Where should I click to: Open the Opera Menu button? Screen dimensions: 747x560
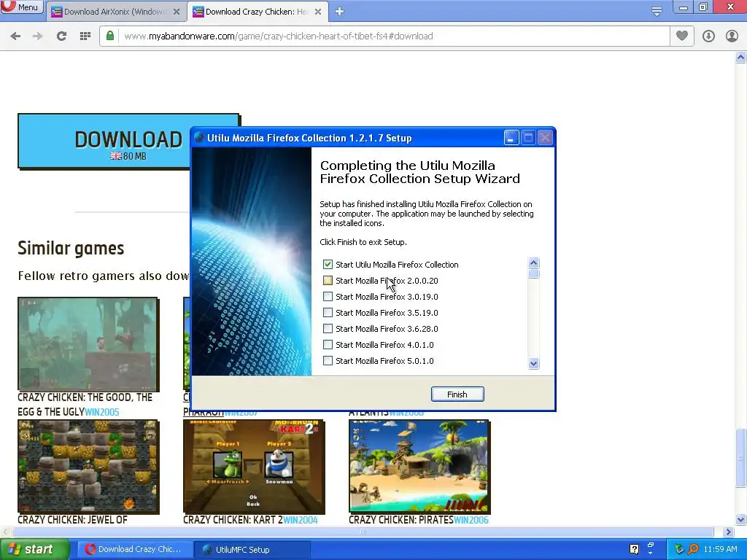coord(21,7)
